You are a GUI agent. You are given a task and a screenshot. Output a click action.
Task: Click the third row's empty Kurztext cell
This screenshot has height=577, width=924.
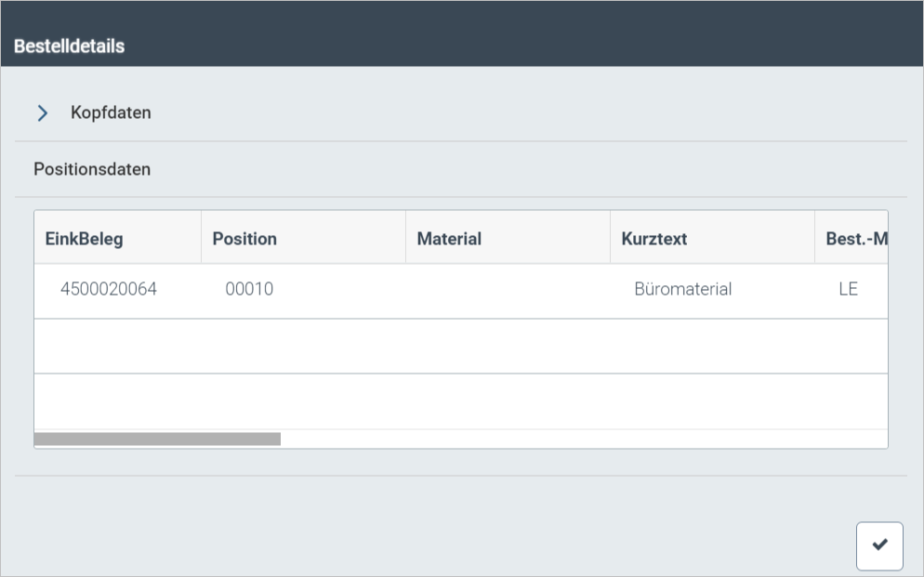coord(712,401)
